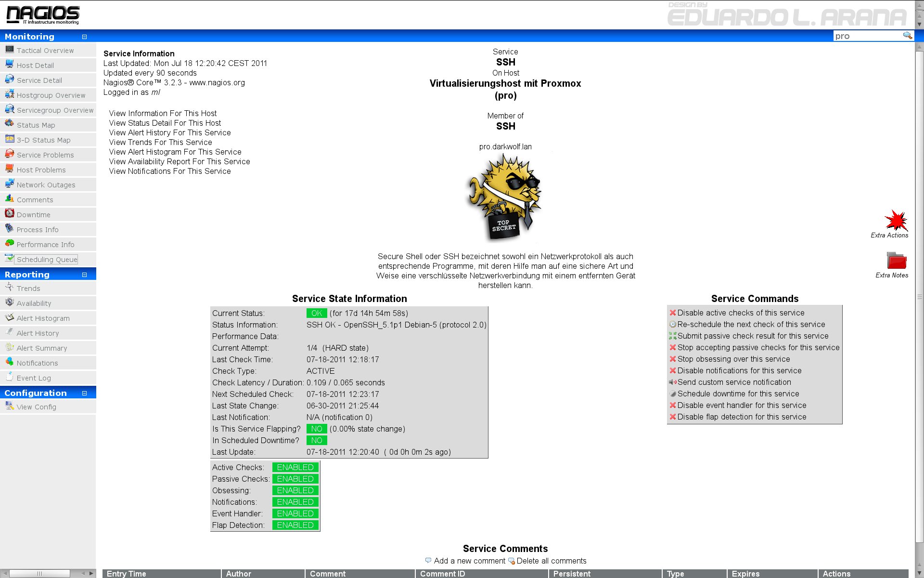Open View Status Detail For This Host
Viewport: 924px width, 578px height.
pos(165,123)
